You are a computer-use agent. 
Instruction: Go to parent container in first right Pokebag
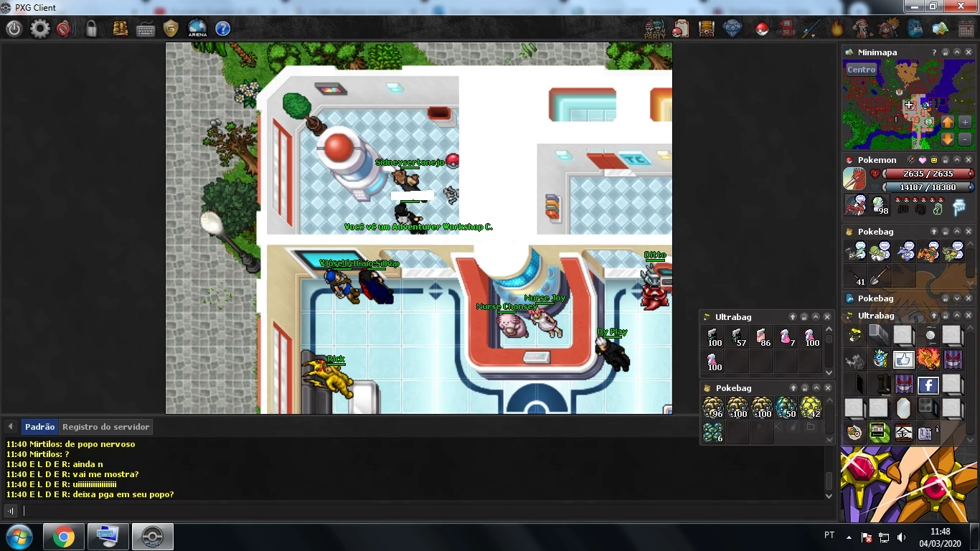934,232
